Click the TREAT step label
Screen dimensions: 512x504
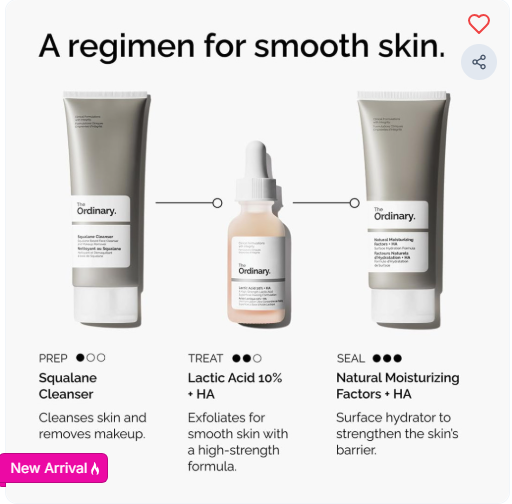205,358
